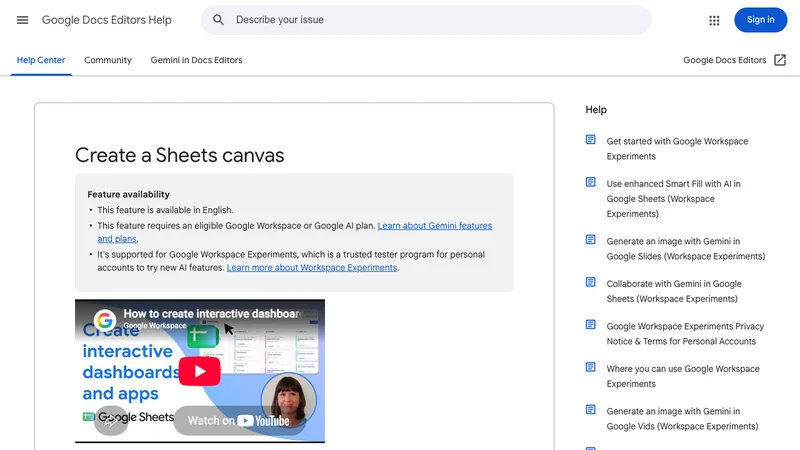Open the main hamburger menu
The height and width of the screenshot is (450, 800).
click(x=22, y=20)
